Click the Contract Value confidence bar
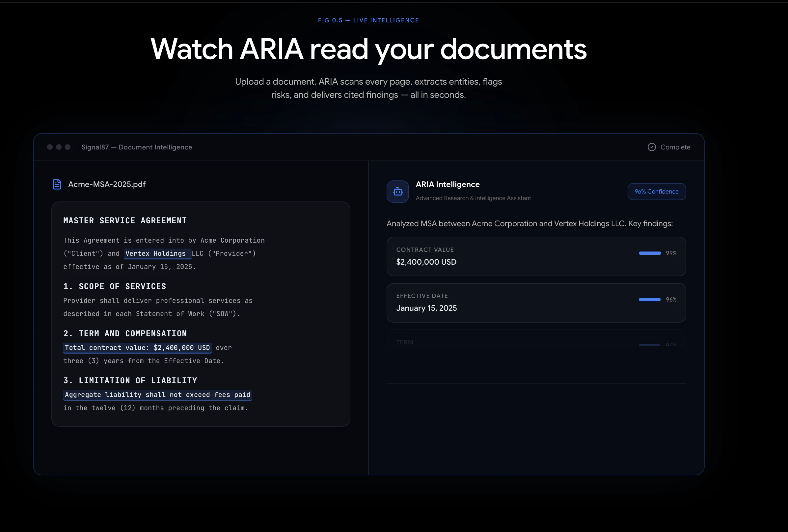This screenshot has width=788, height=532. 650,253
